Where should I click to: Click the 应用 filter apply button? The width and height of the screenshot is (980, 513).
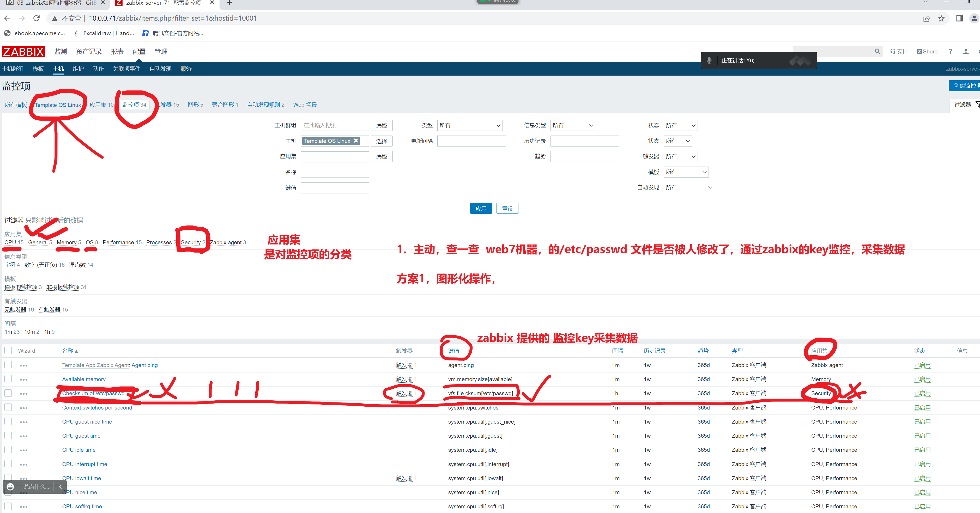pos(481,209)
